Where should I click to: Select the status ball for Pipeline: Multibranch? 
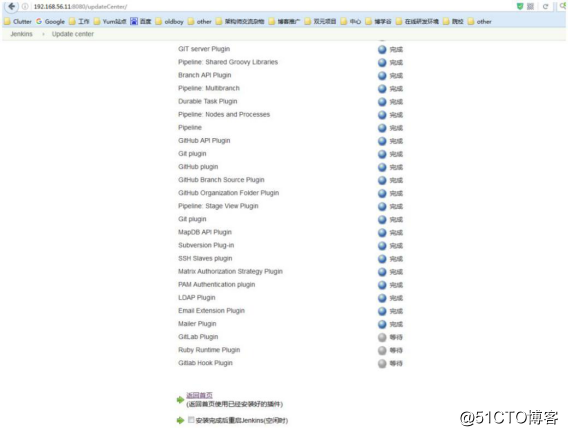click(x=382, y=88)
